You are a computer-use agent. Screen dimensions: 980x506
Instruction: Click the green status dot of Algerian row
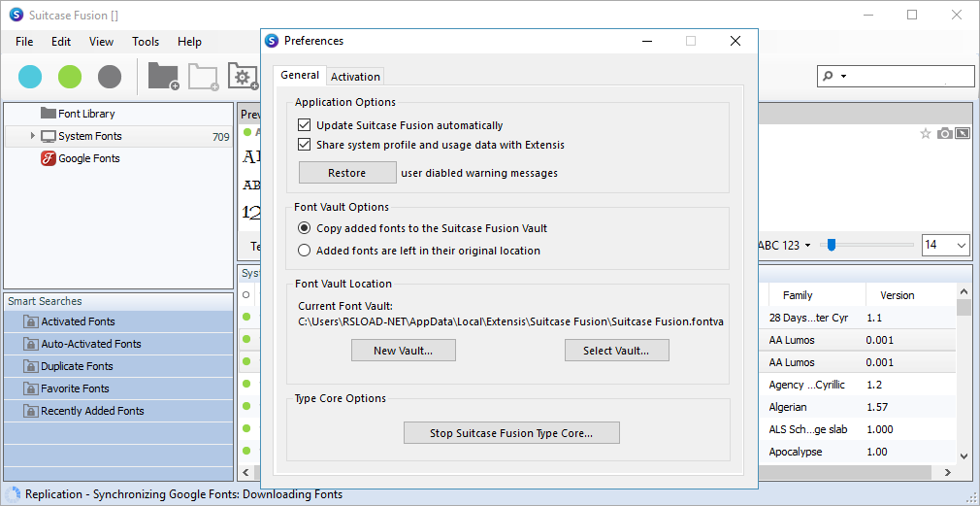coord(246,406)
